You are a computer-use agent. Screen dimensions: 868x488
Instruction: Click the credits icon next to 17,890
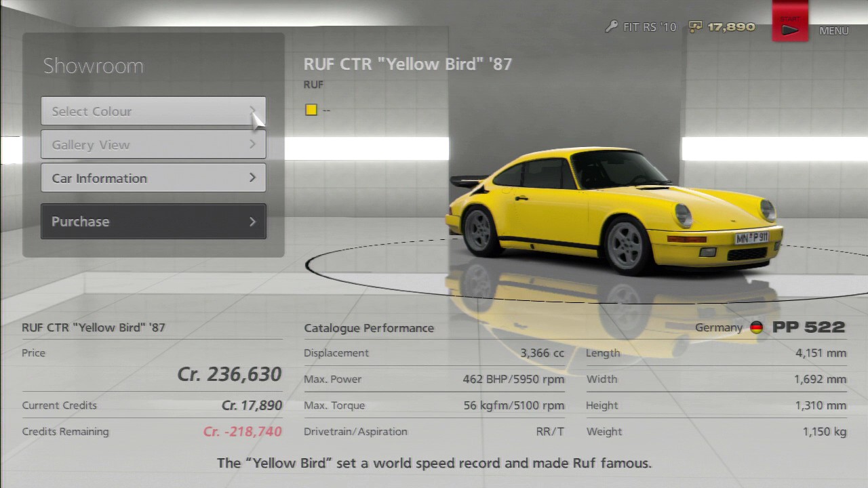[695, 27]
